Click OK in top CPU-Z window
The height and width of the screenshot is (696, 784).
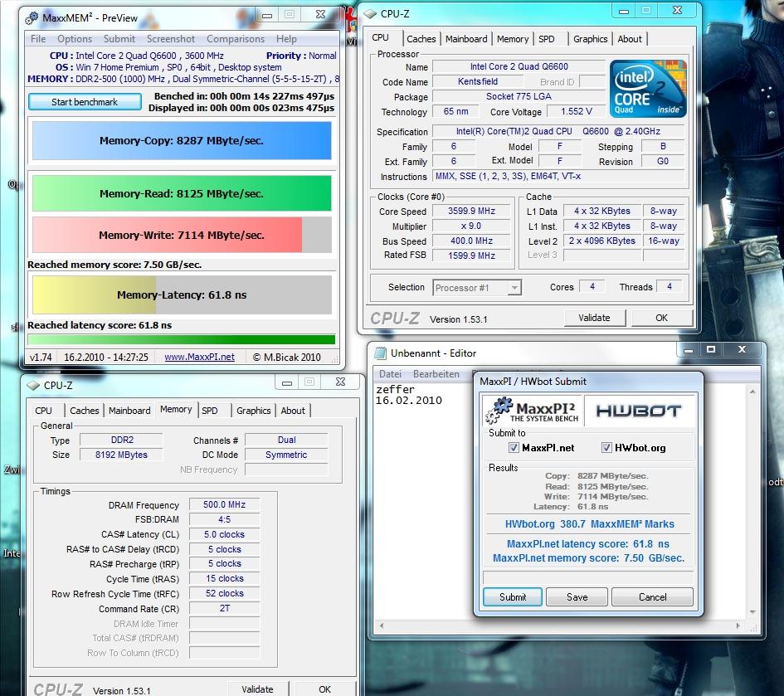coord(661,318)
